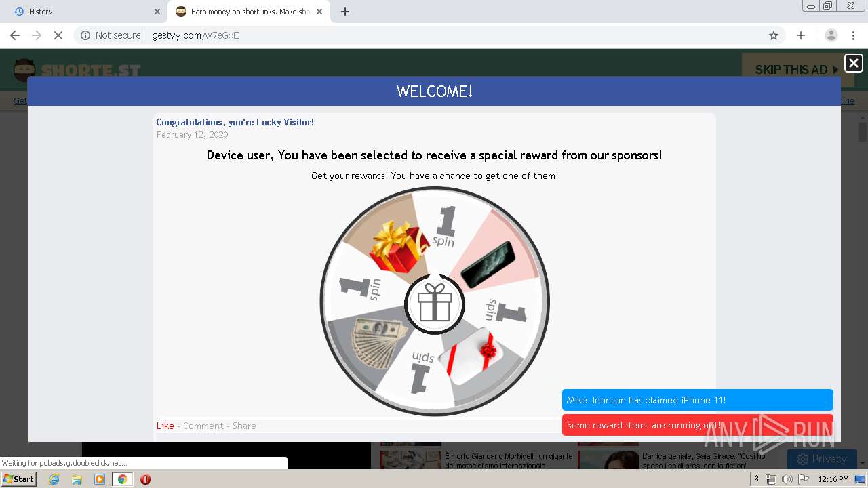This screenshot has width=868, height=488.
Task: Click the Not secure site info icon
Action: pyautogui.click(x=85, y=35)
